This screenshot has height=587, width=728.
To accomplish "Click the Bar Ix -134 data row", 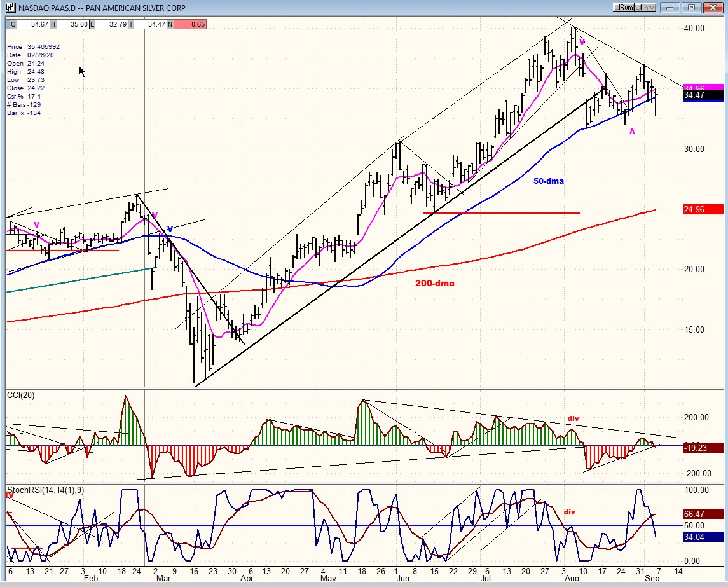I will point(24,113).
